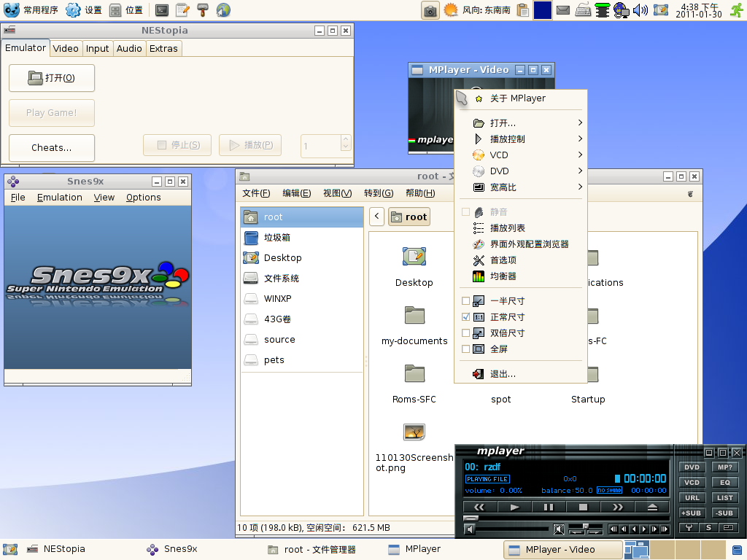This screenshot has height=560, width=747.
Task: Click the -SUB button in the MPlayer panel
Action: 725,513
